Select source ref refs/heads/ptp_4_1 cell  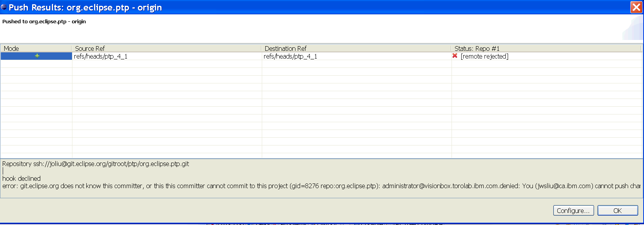[167, 56]
